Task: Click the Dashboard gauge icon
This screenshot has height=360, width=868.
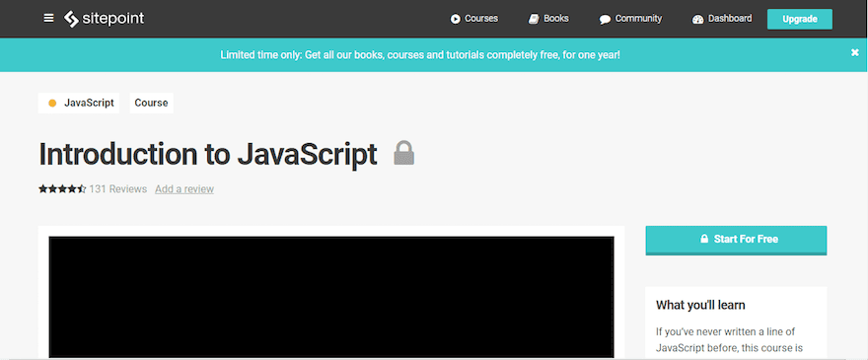Action: tap(697, 20)
